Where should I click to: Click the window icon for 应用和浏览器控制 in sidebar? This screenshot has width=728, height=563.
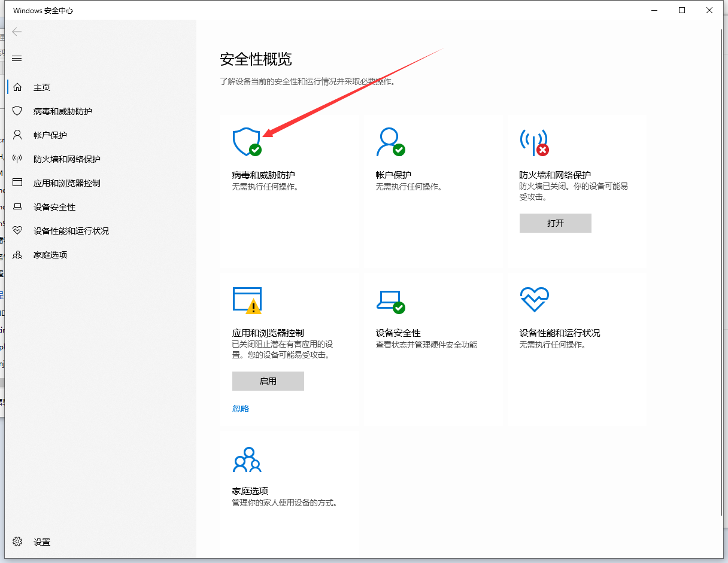tap(17, 183)
